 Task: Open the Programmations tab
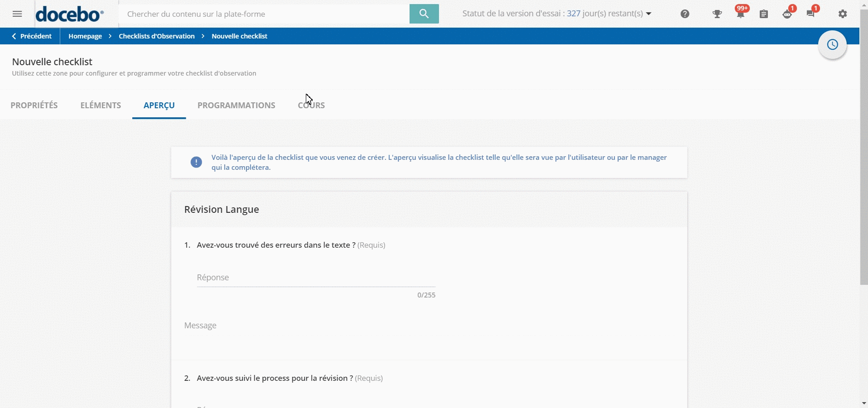click(236, 105)
